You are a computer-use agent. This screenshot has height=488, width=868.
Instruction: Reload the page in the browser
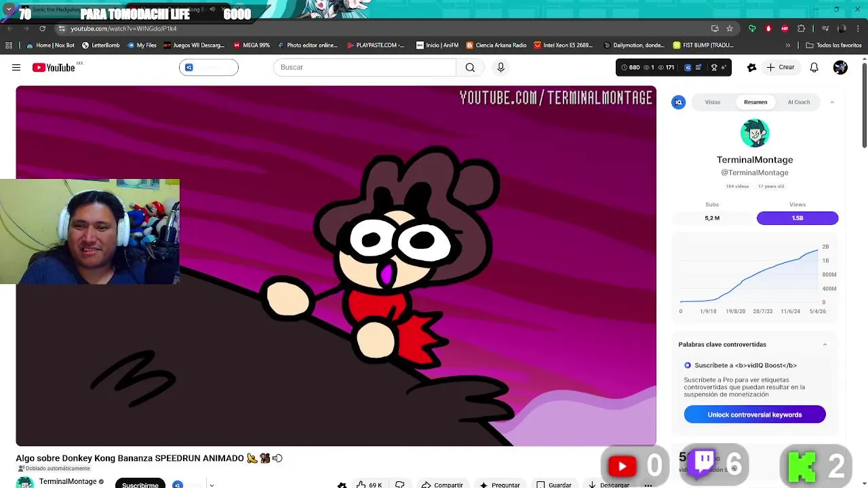click(x=42, y=28)
